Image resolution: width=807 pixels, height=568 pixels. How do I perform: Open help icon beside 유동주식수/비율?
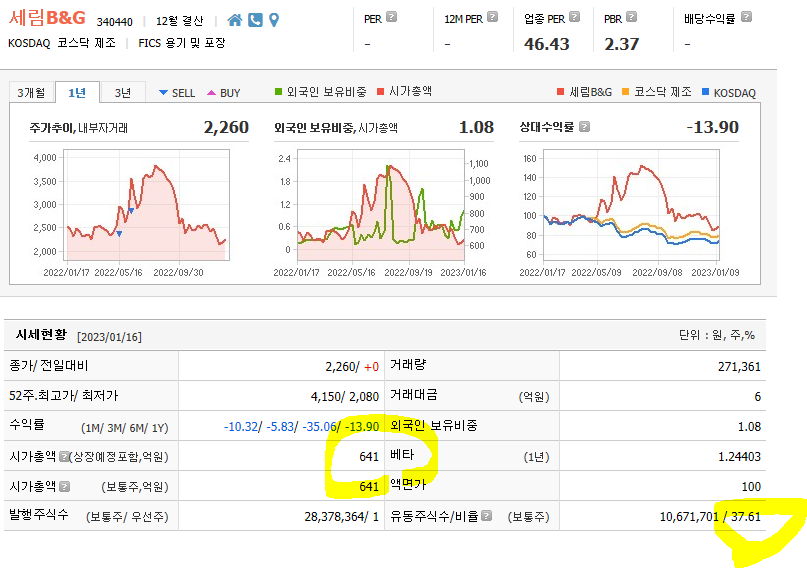click(x=487, y=516)
